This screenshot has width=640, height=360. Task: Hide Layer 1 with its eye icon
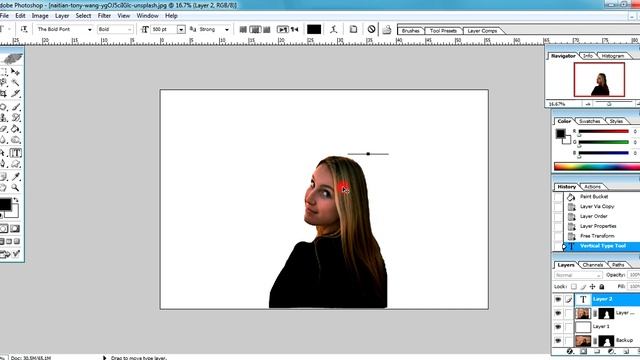click(x=558, y=327)
